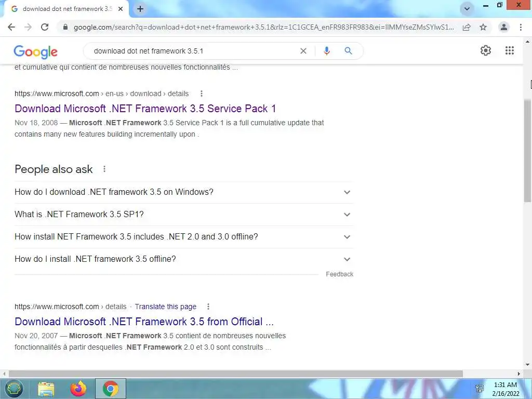
Task: Bookmark this page with the star icon
Action: coord(483,27)
